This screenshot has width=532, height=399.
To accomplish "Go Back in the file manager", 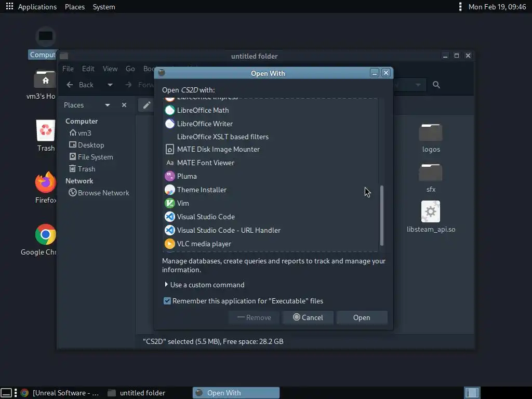I will tap(80, 85).
